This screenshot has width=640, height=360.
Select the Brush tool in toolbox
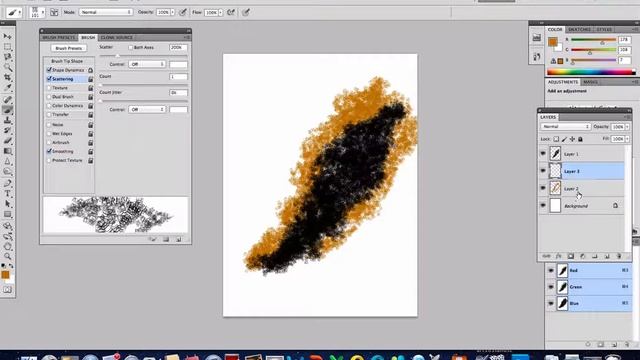pos(7,110)
